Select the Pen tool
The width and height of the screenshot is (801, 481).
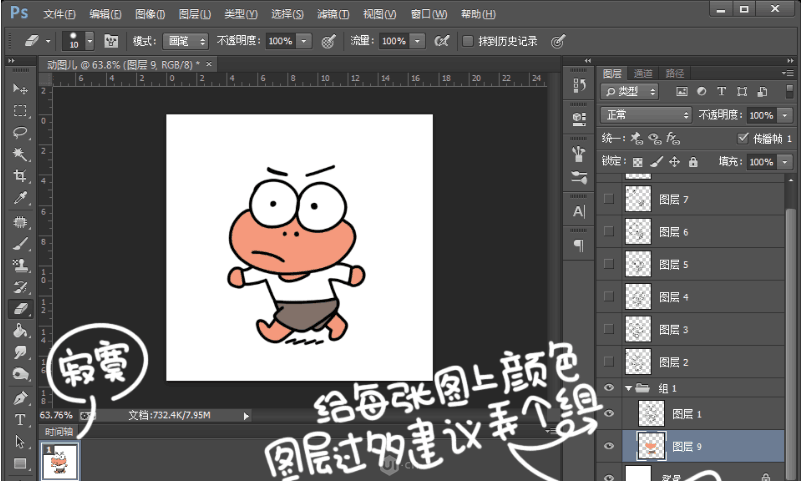point(20,398)
